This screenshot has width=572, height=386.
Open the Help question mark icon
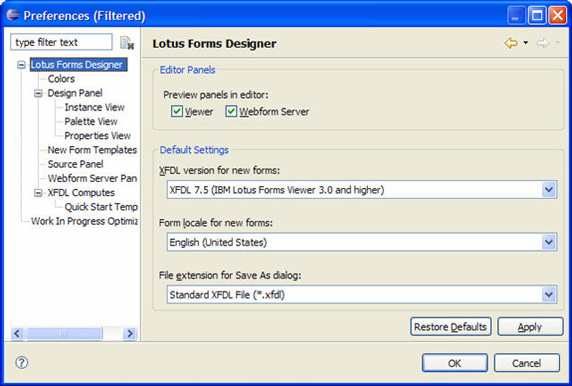coord(22,362)
